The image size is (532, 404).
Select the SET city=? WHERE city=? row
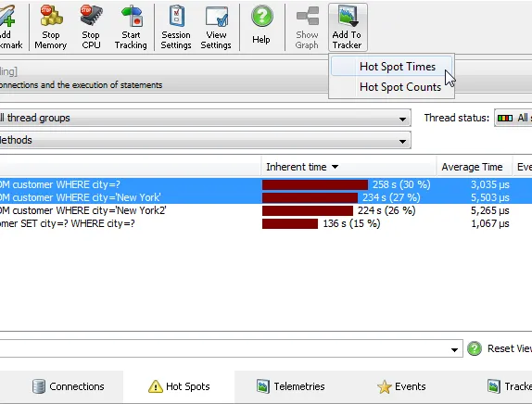(266, 223)
